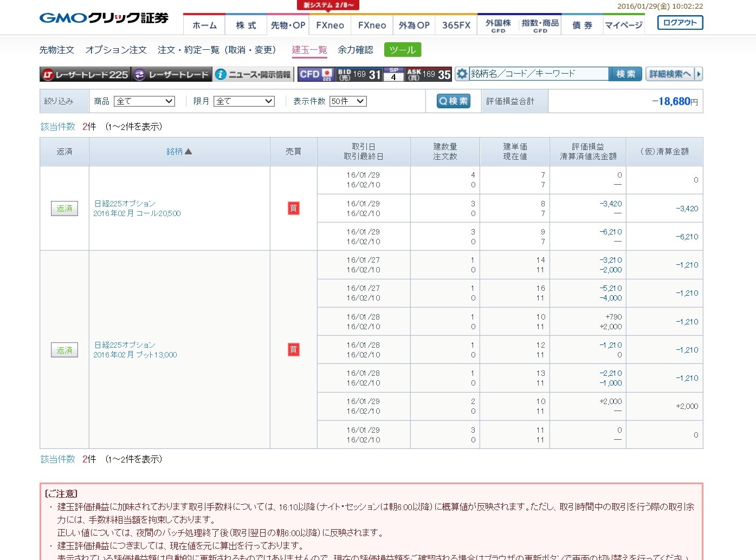Click the GMOクリック証券 logo
This screenshot has width=756, height=560.
104,18
